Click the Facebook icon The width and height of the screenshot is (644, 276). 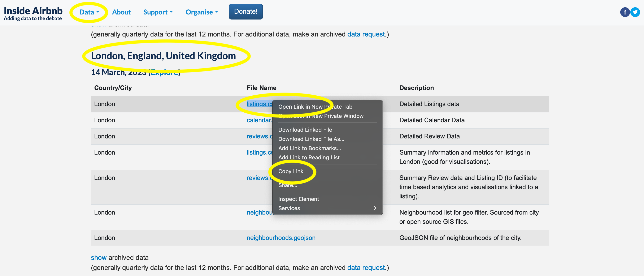click(625, 12)
